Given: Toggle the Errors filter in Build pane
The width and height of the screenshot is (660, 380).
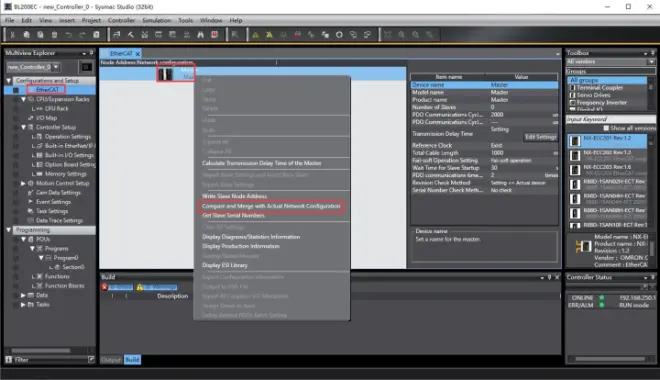Looking at the screenshot, I should click(117, 287).
